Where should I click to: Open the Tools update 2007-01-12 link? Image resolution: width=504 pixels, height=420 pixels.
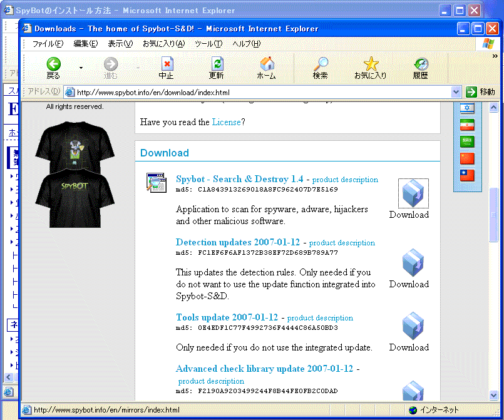coord(227,317)
